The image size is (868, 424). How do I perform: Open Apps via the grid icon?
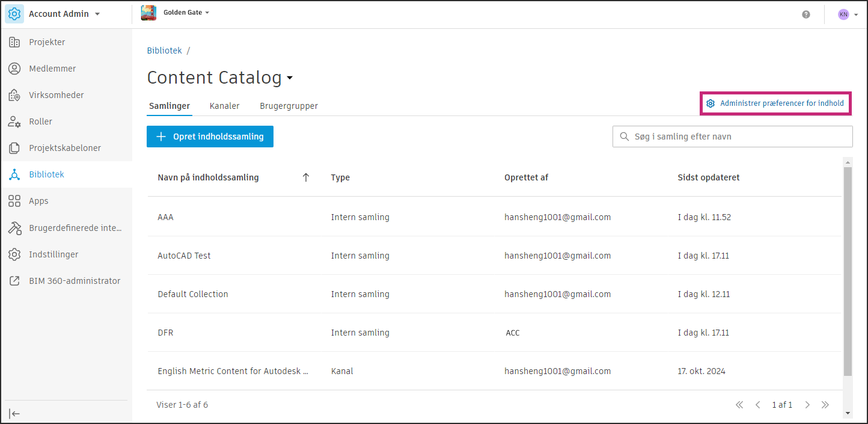tap(14, 201)
